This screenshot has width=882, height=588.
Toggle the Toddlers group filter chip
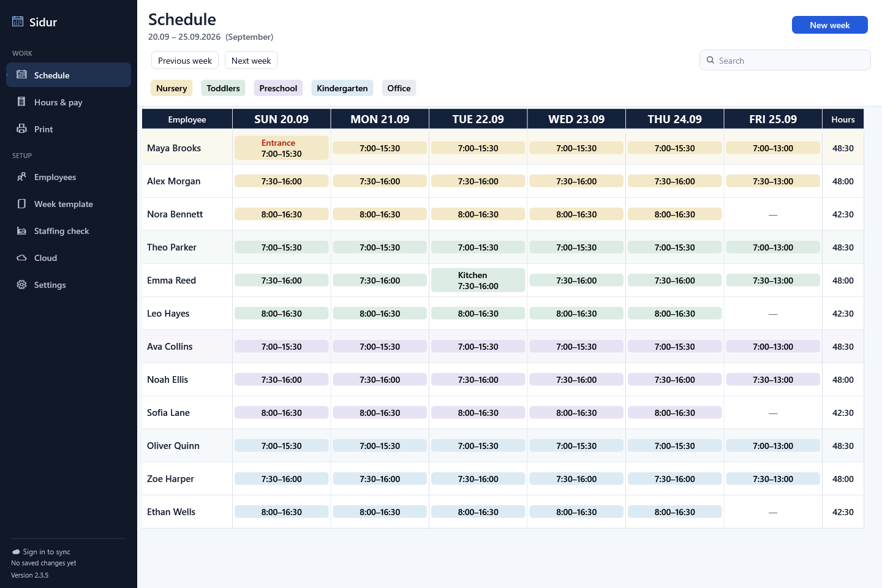pyautogui.click(x=223, y=88)
